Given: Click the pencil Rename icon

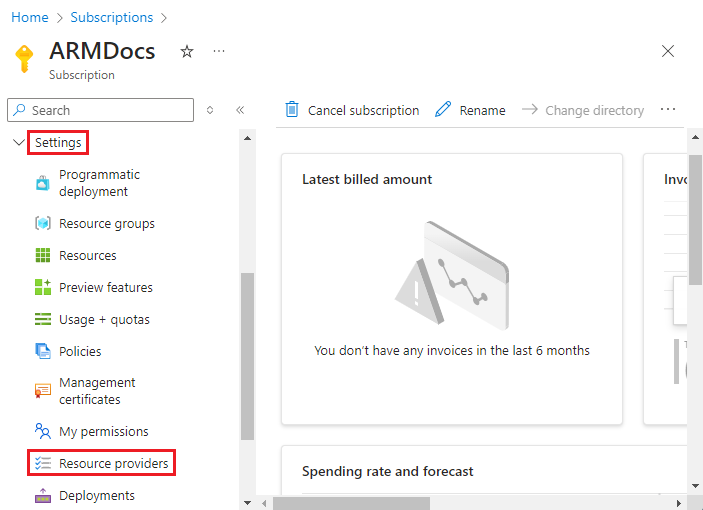Looking at the screenshot, I should point(443,109).
